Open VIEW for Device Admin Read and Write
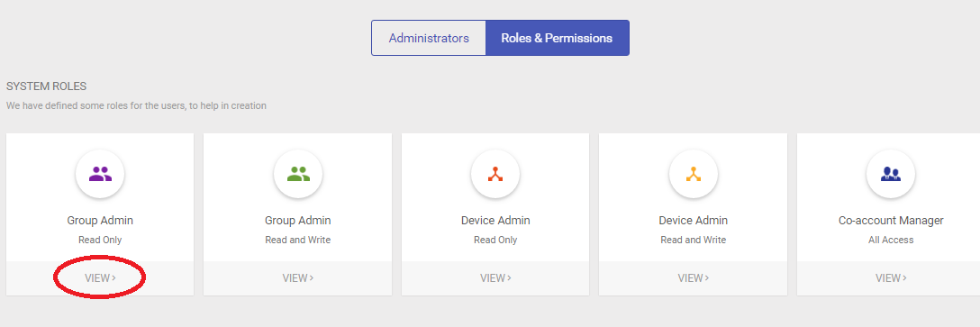Viewport: 980px width, 327px height. (694, 278)
